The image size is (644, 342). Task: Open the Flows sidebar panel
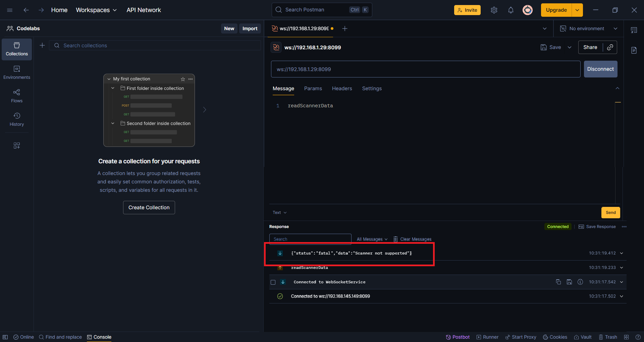click(x=17, y=96)
